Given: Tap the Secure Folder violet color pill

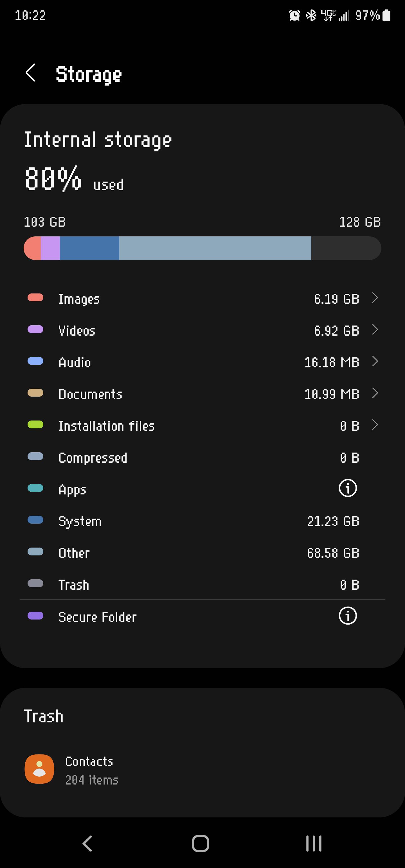Looking at the screenshot, I should [x=35, y=616].
